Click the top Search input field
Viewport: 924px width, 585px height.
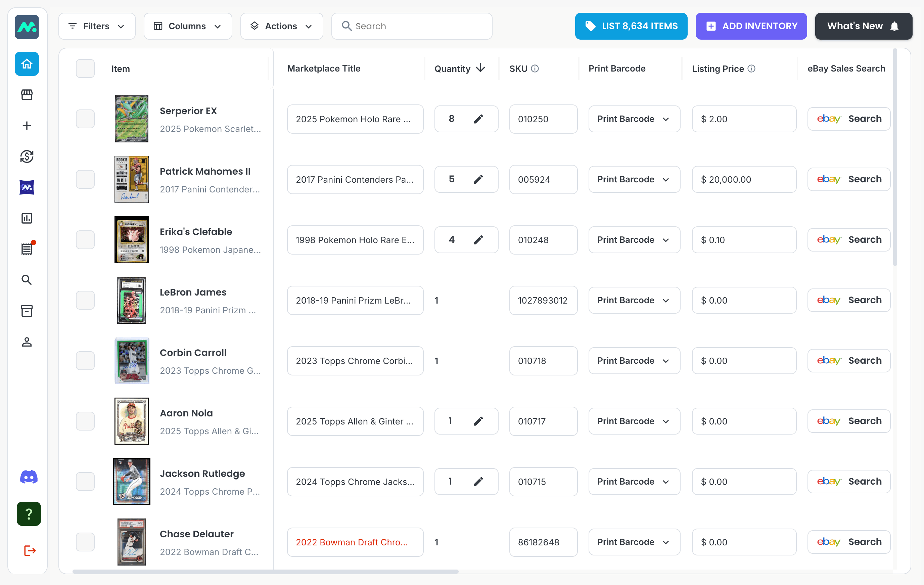[412, 26]
